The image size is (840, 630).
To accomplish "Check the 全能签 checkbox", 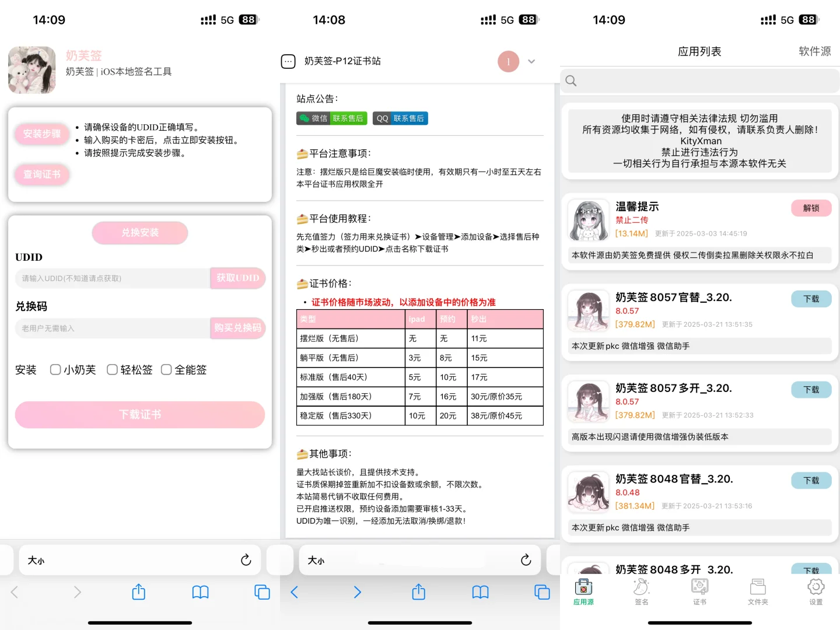I will [166, 369].
